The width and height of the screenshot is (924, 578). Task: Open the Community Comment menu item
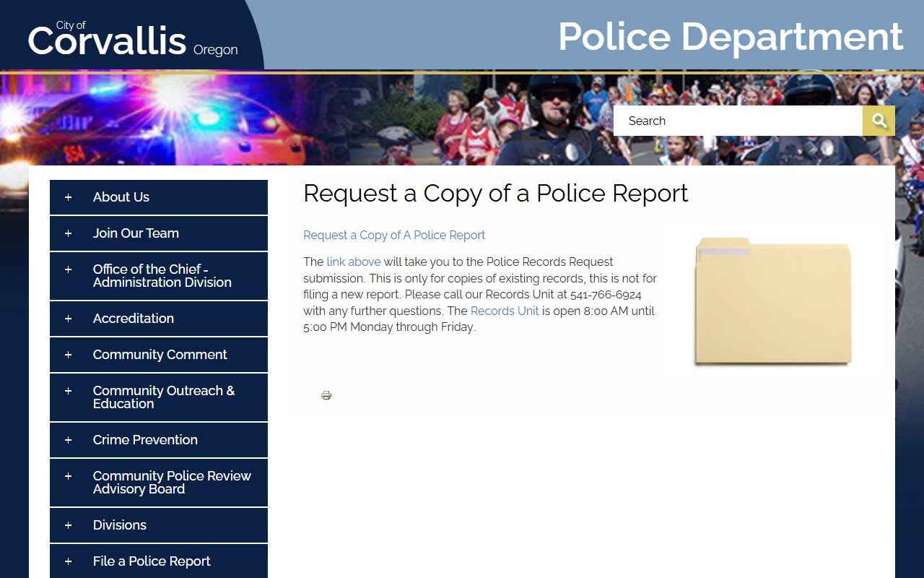(x=160, y=355)
